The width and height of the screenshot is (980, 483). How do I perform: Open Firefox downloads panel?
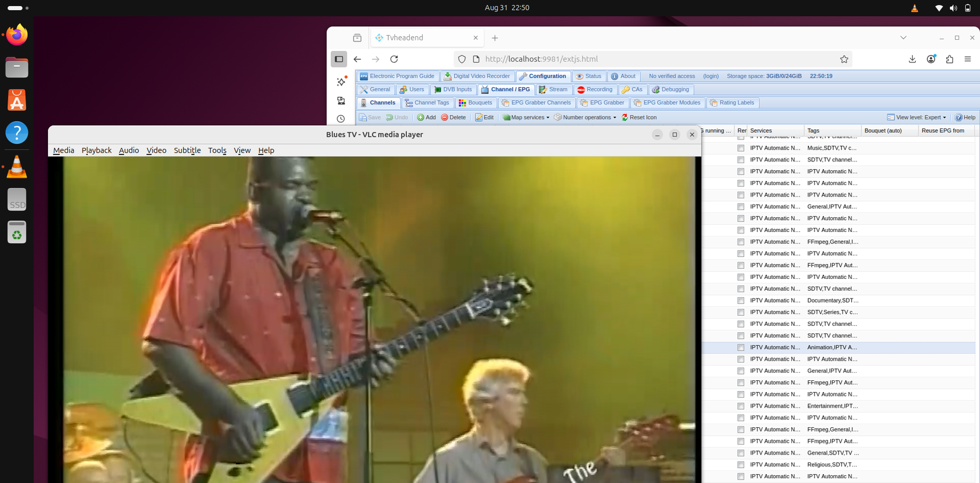pos(912,59)
